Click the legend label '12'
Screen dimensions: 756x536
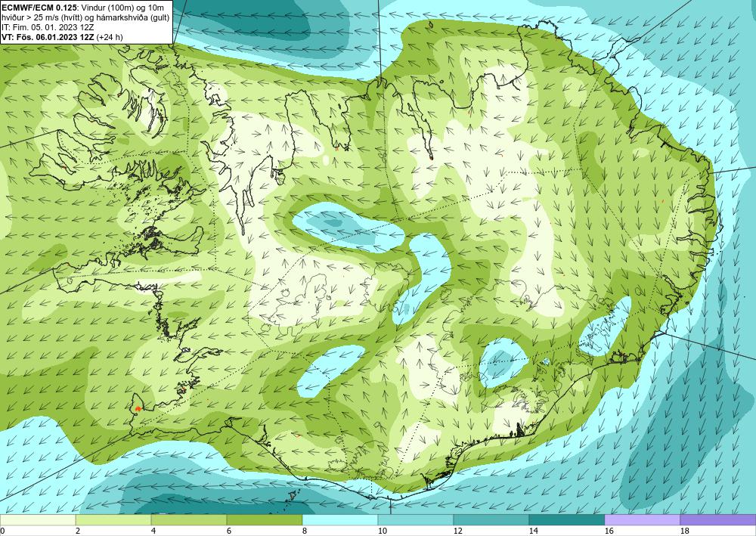click(x=457, y=531)
